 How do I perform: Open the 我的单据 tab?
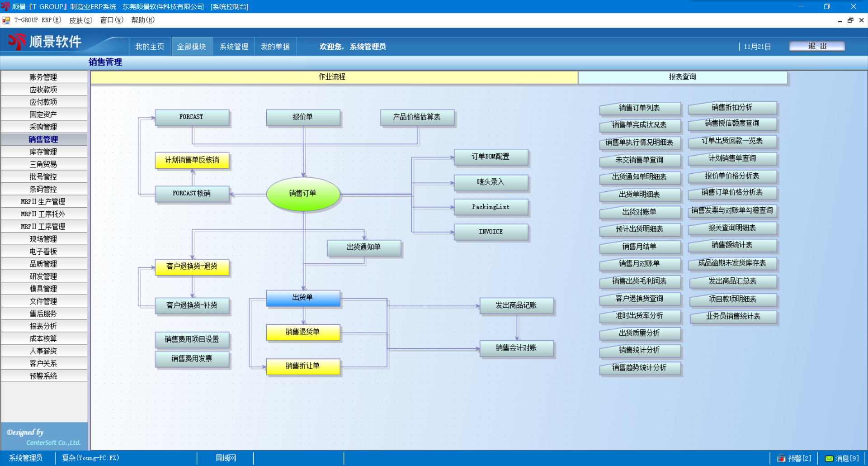(x=275, y=47)
